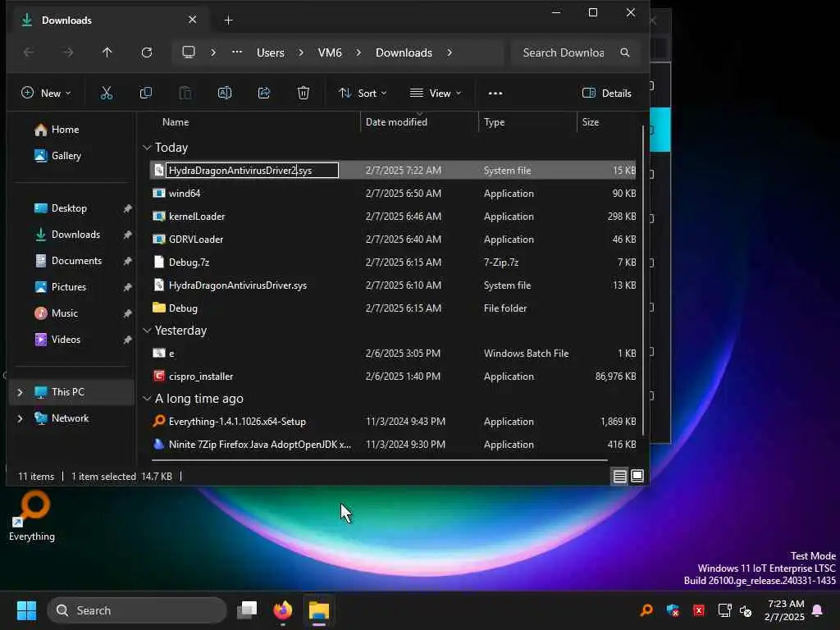Click VM6 in the address bar
This screenshot has height=630, width=840.
tap(330, 52)
